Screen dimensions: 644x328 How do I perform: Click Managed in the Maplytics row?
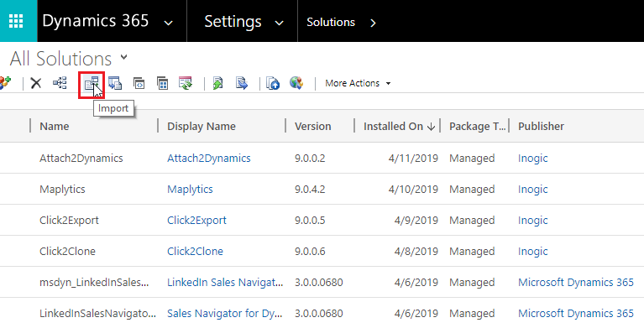tap(472, 190)
